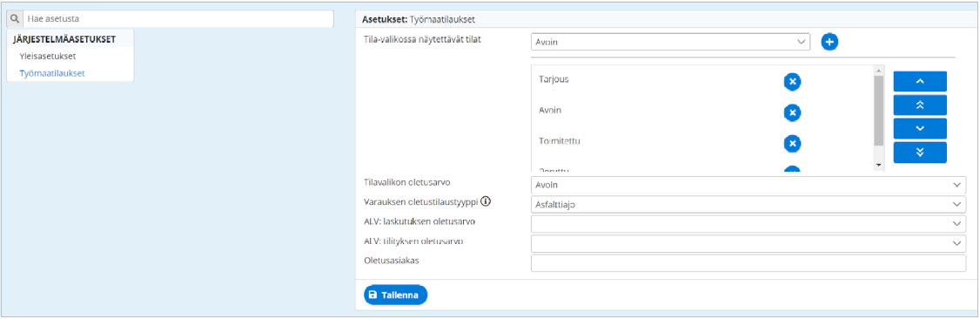Open info icon next to Varauksen oletustilaustyyppi
The height and width of the screenshot is (319, 980).
click(x=486, y=201)
